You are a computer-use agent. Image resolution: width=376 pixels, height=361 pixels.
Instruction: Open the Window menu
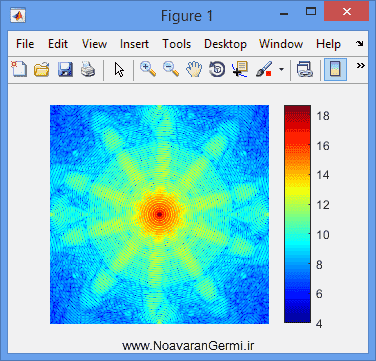tap(281, 44)
